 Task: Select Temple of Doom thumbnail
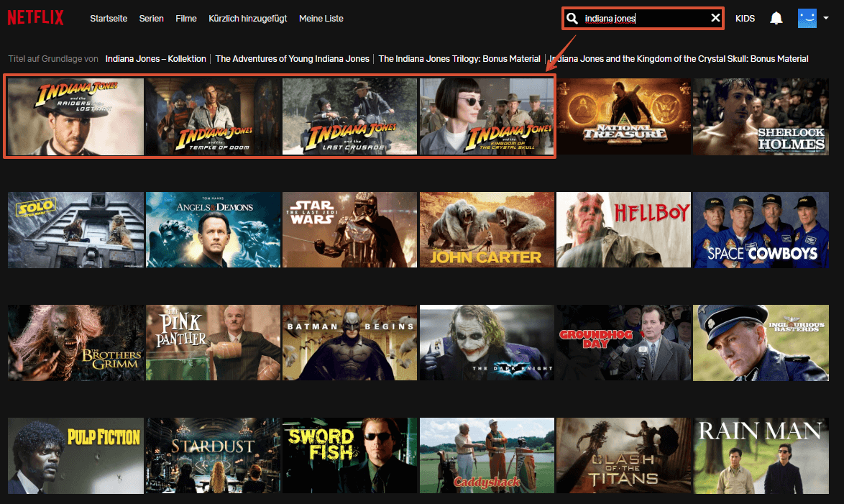tap(213, 117)
